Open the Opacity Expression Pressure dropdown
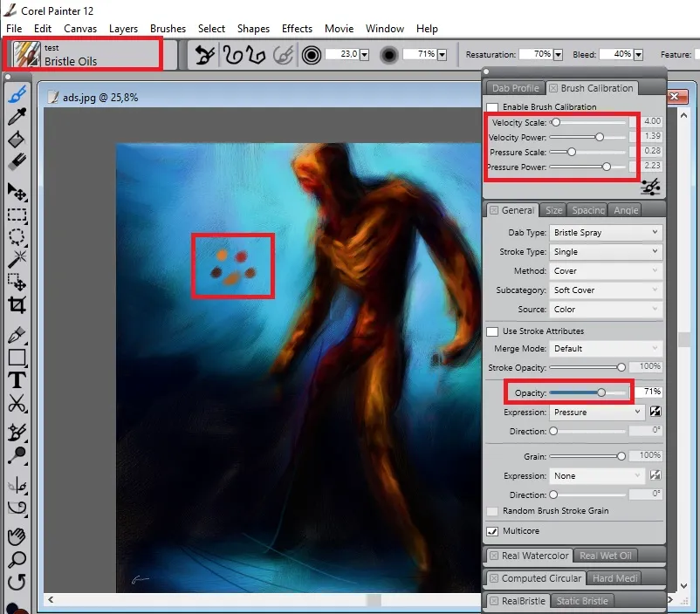This screenshot has width=700, height=614. (597, 413)
